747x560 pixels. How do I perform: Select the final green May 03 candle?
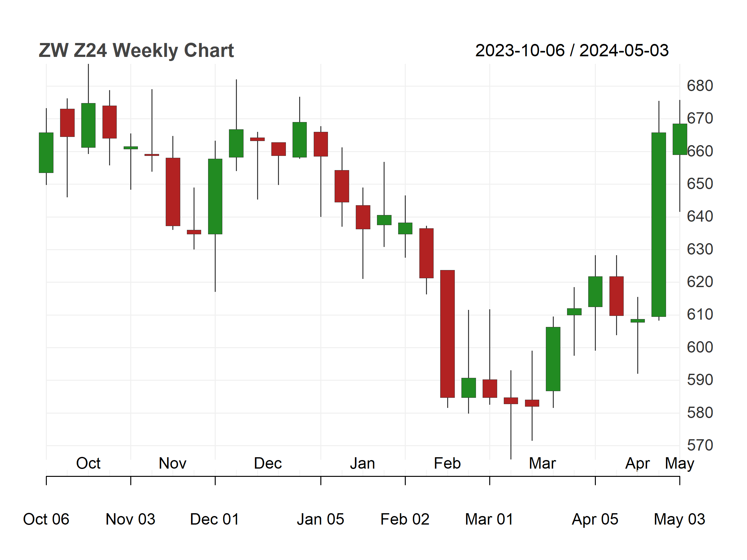pos(680,139)
